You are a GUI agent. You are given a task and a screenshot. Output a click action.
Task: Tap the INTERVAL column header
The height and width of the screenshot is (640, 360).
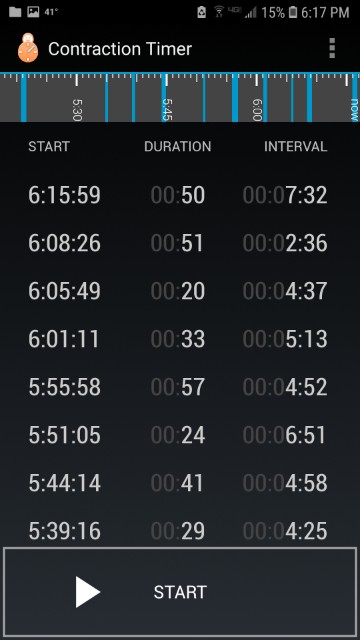[x=296, y=147]
